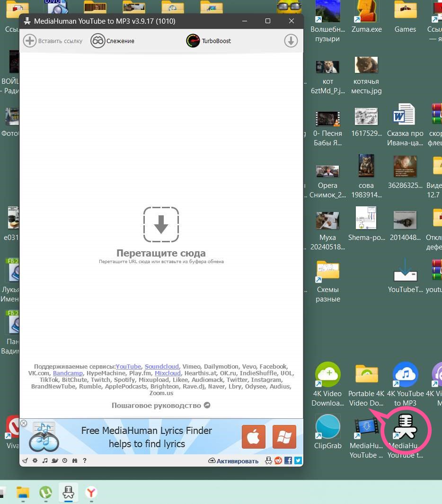Open Пошаговое руководство guide
The height and width of the screenshot is (504, 442).
tap(161, 406)
